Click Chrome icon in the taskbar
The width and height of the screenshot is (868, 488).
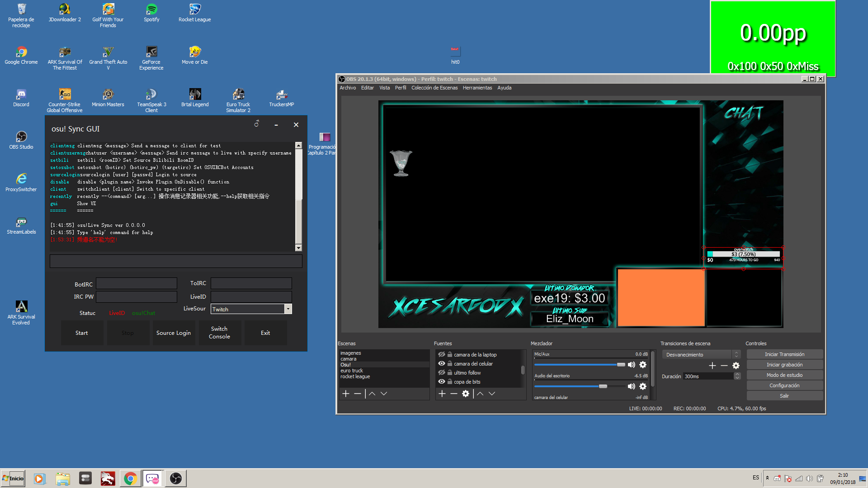tap(131, 479)
